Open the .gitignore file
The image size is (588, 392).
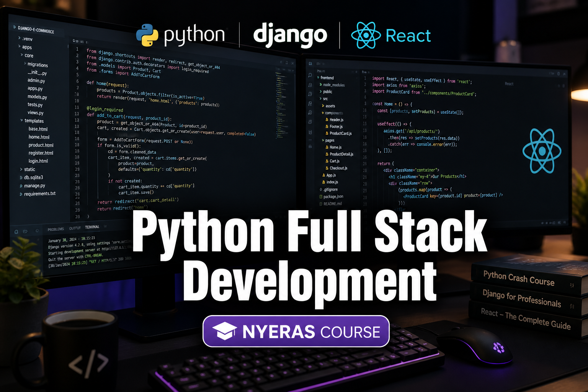(330, 189)
